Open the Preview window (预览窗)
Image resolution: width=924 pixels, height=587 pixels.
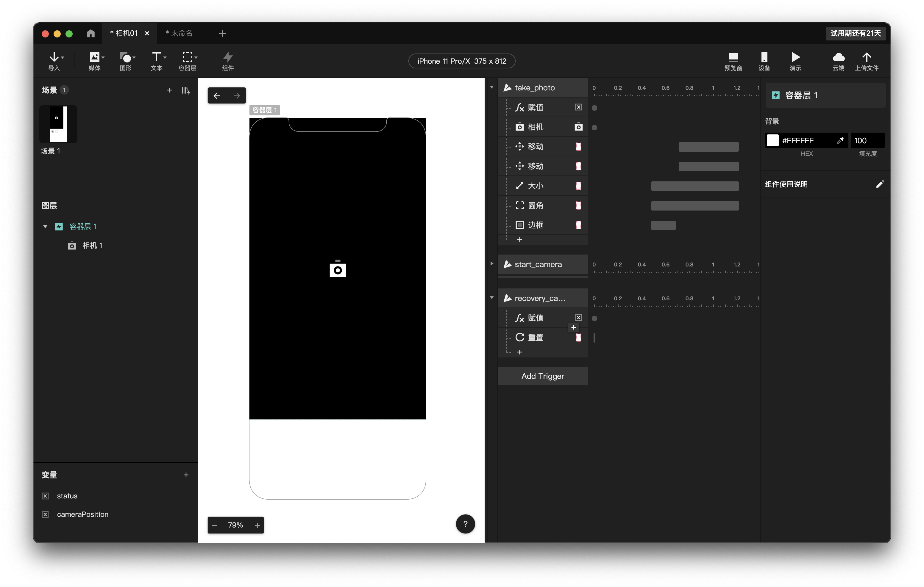733,58
